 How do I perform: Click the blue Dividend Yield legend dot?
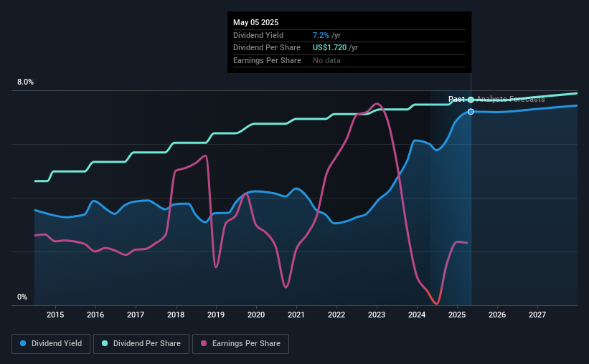[x=23, y=343]
